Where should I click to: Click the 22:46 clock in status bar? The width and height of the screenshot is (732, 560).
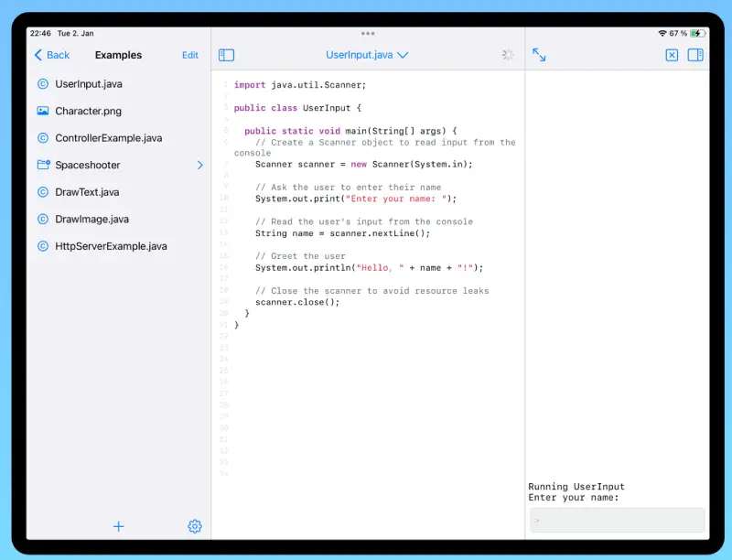pyautogui.click(x=40, y=34)
